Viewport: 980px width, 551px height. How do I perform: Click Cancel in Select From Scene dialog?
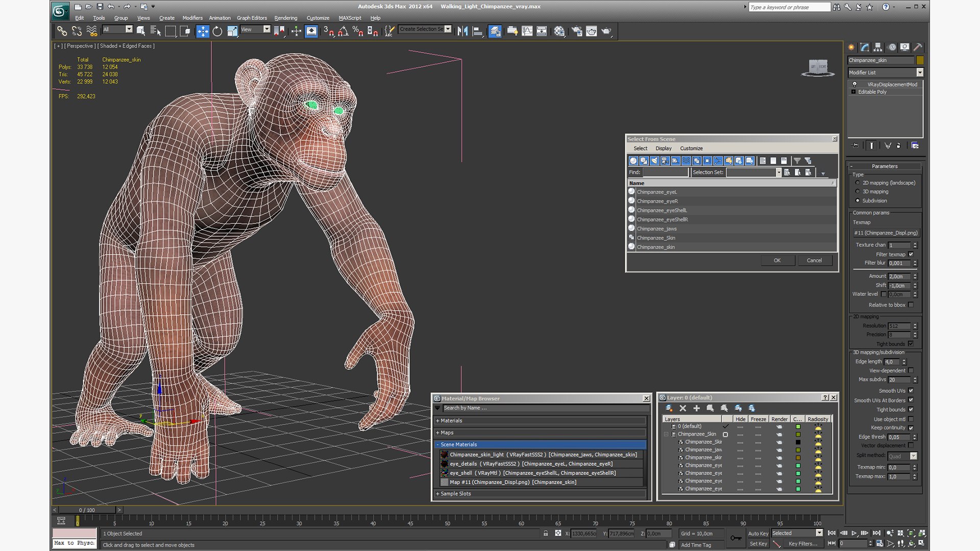[814, 260]
